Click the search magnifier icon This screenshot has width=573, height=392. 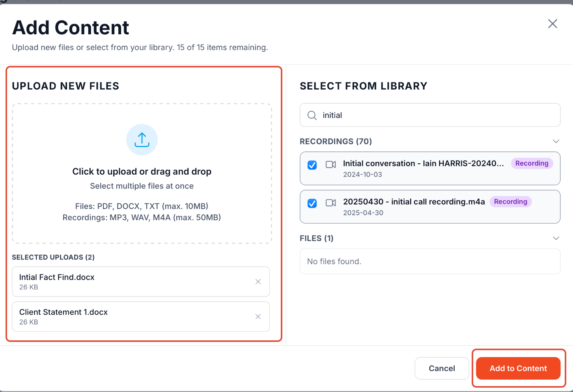tap(312, 115)
